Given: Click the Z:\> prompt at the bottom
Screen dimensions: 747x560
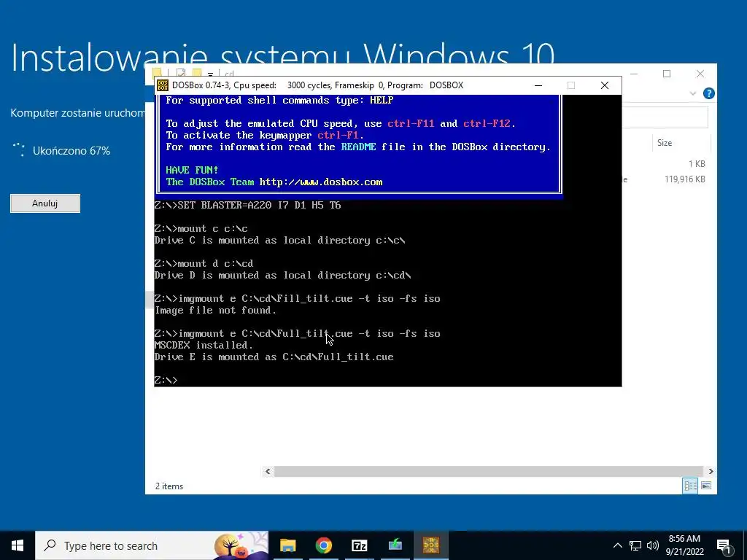Looking at the screenshot, I should click(x=166, y=380).
